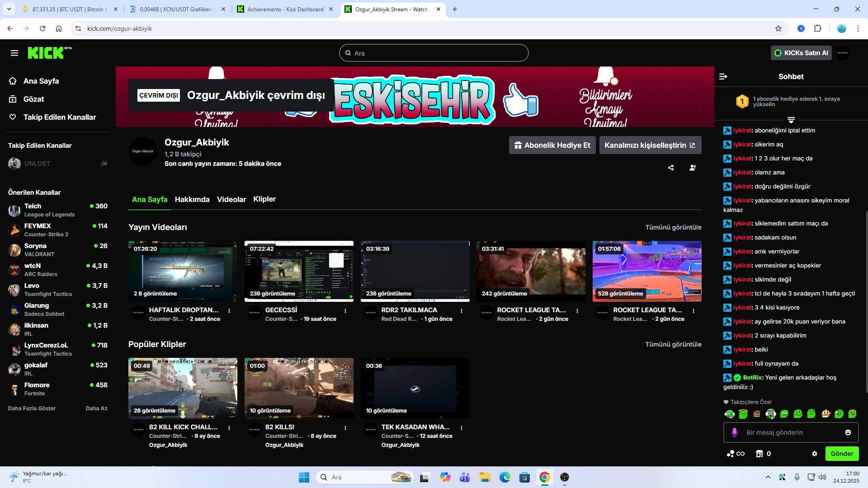Click Abonelik Hediye Et button
This screenshot has height=488, width=868.
point(552,145)
